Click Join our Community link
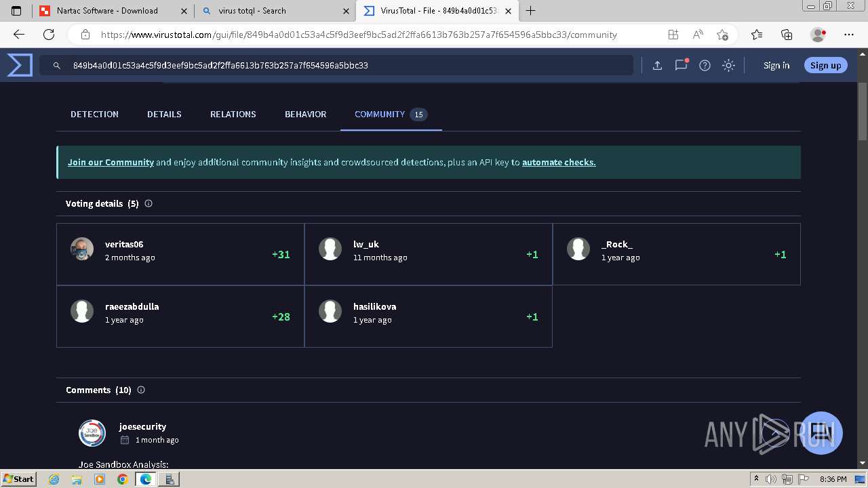This screenshot has height=488, width=868. [111, 163]
